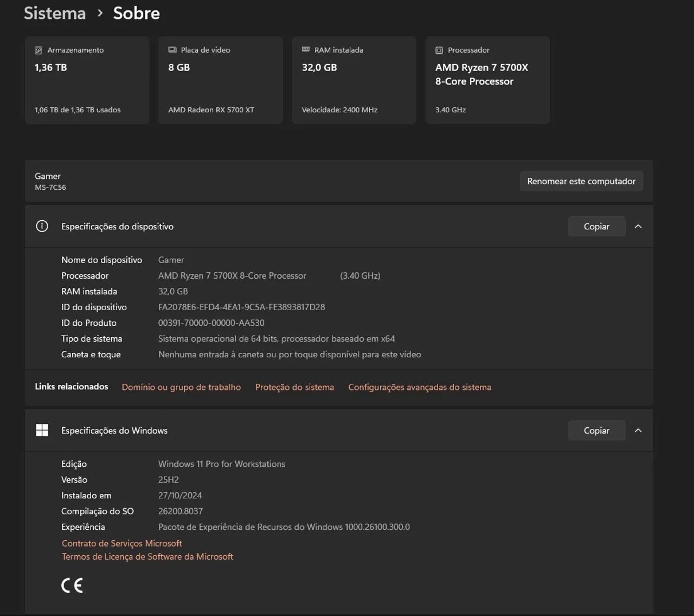694x616 pixels.
Task: Click the Compilação do SO label
Action: click(x=98, y=511)
